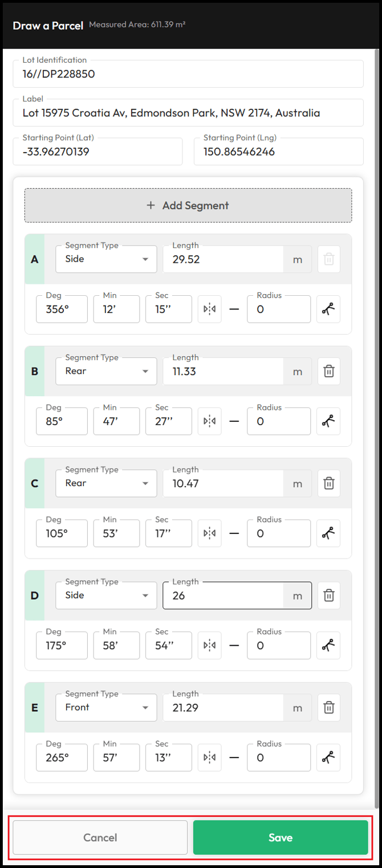Edit the Starting Point (Lat) field
382x868 pixels.
(97, 152)
